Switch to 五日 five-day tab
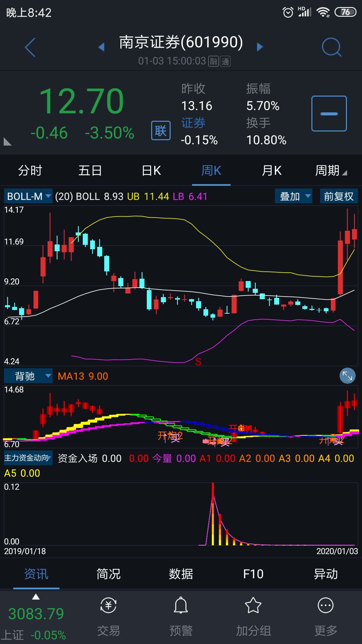This screenshot has width=362, height=644. pos(90,170)
